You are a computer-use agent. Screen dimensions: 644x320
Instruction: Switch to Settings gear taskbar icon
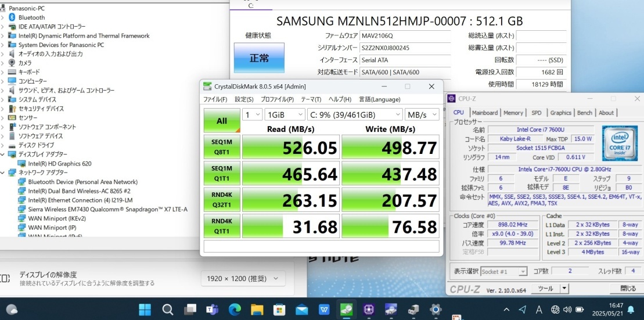436,310
